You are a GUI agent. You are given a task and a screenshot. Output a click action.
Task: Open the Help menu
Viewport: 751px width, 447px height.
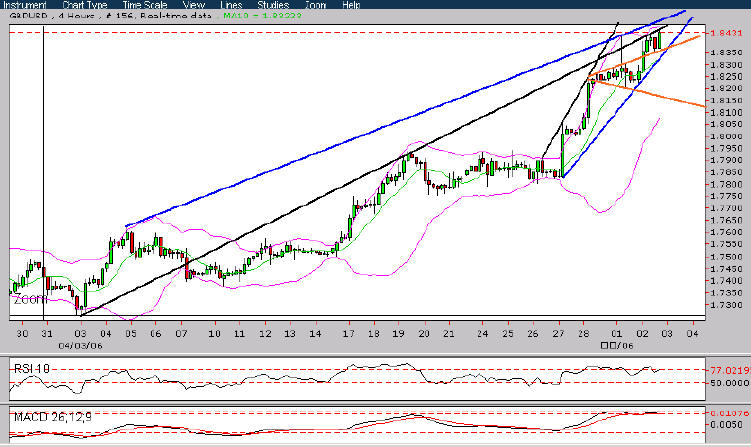(351, 5)
